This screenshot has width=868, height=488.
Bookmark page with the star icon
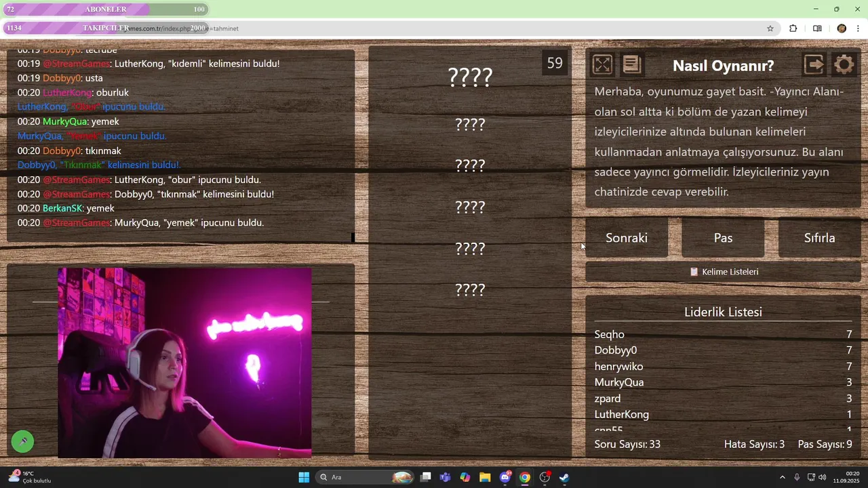pos(770,28)
